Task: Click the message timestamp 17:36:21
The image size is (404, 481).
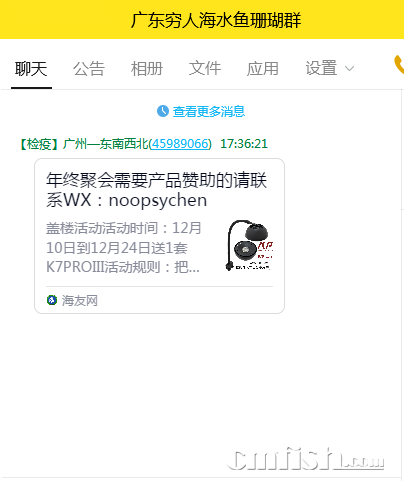Action: 244,144
